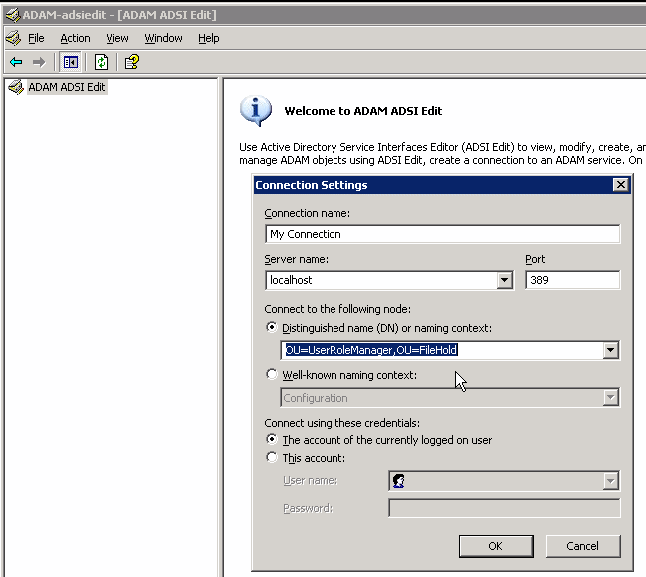Open the Window menu

tap(163, 38)
